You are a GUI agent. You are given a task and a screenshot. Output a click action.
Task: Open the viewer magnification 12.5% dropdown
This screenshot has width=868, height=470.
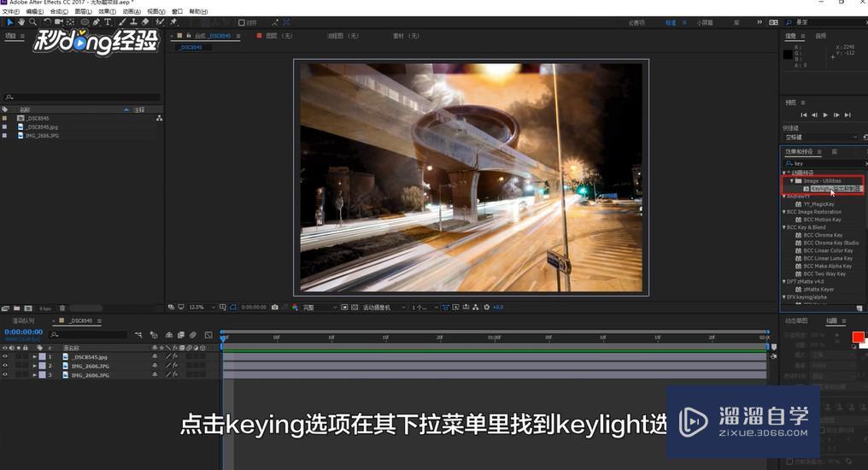tap(202, 308)
